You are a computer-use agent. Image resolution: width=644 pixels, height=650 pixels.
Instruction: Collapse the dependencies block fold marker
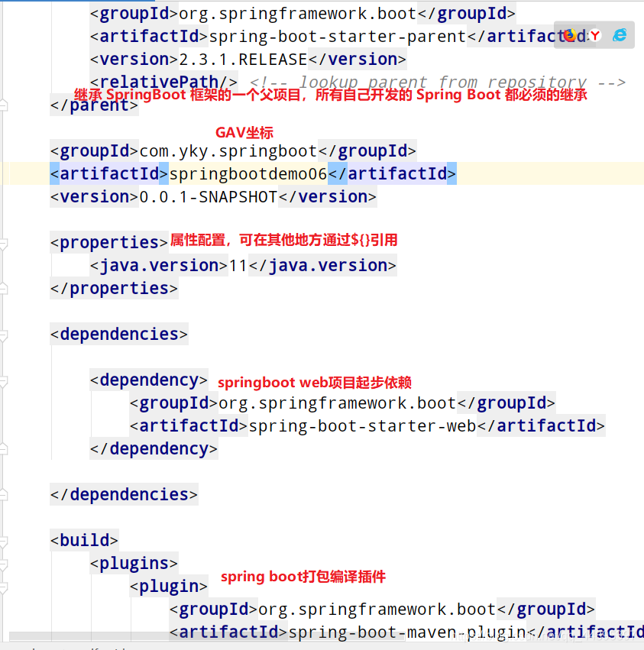tap(4, 335)
